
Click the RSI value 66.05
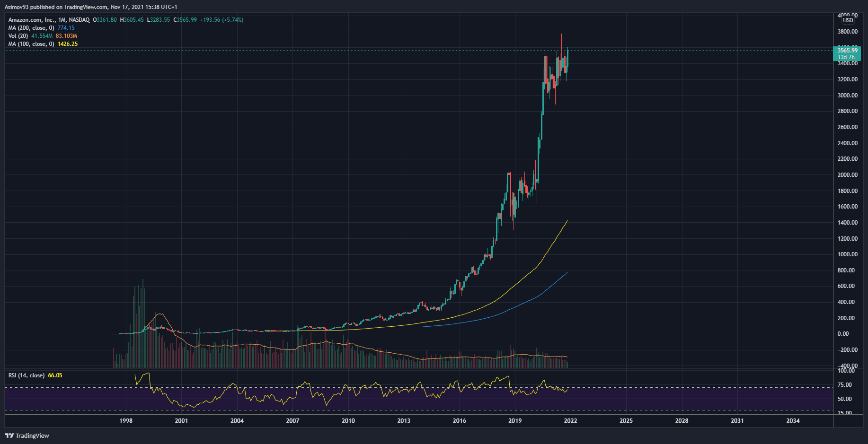(x=55, y=375)
